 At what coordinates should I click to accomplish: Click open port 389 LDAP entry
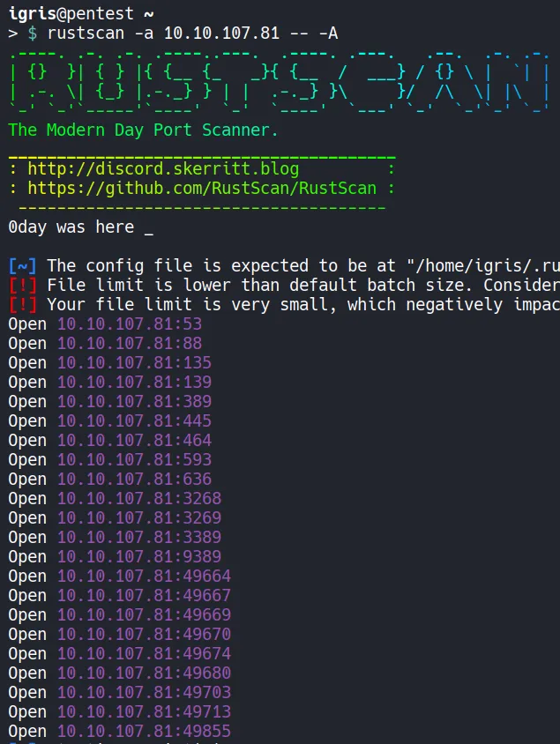pyautogui.click(x=134, y=401)
